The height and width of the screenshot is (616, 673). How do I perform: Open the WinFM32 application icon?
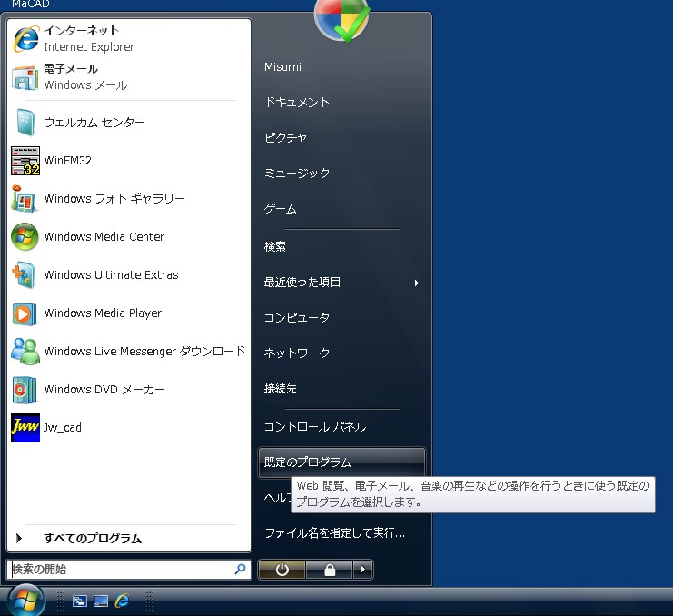[x=25, y=161]
